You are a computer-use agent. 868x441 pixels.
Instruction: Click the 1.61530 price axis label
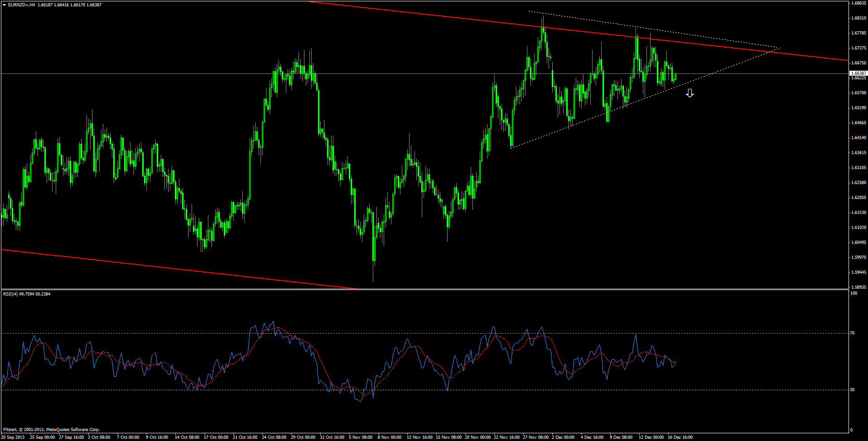(x=858, y=213)
